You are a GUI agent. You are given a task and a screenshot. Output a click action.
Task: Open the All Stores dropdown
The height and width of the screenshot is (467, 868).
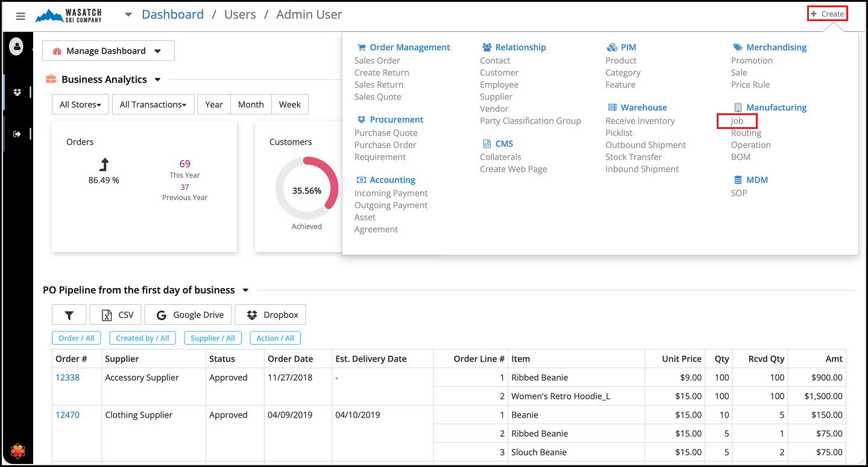tap(80, 104)
